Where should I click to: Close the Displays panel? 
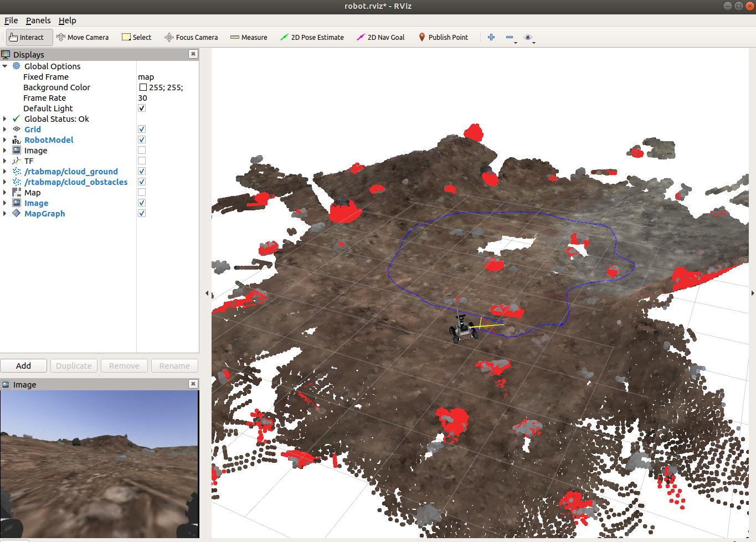[193, 54]
